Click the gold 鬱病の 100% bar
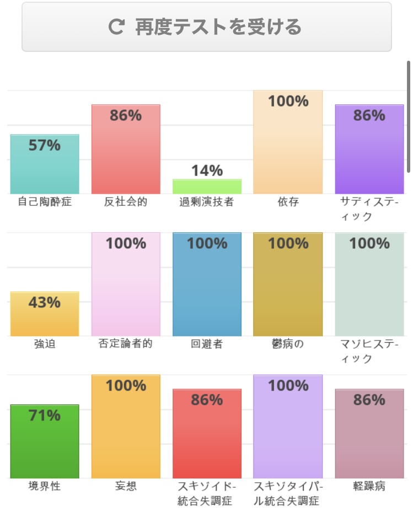Viewport: 413px width, 532px height. point(288,285)
